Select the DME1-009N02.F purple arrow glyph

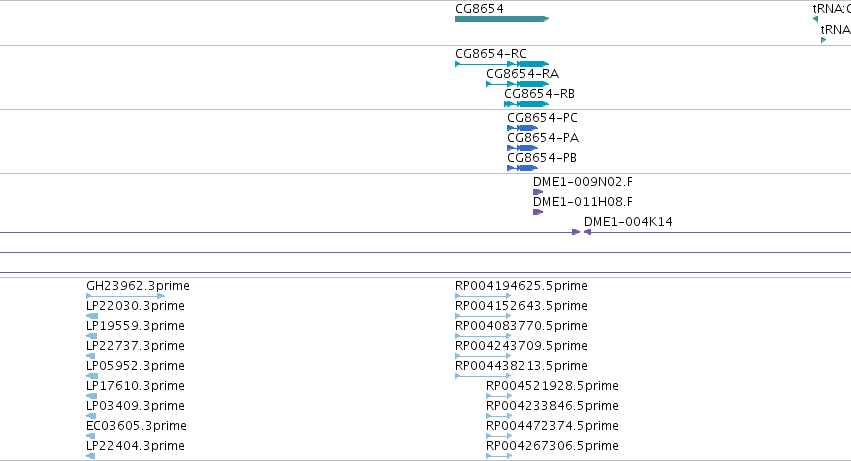[x=538, y=192]
